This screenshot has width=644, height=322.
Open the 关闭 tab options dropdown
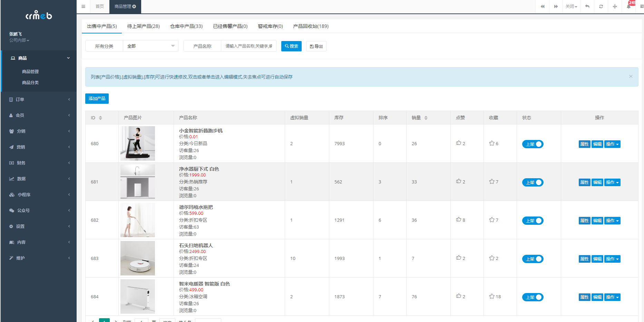coord(571,7)
